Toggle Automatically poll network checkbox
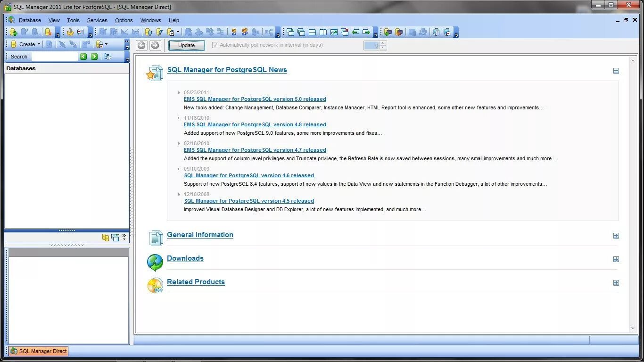644x362 pixels. (x=215, y=45)
